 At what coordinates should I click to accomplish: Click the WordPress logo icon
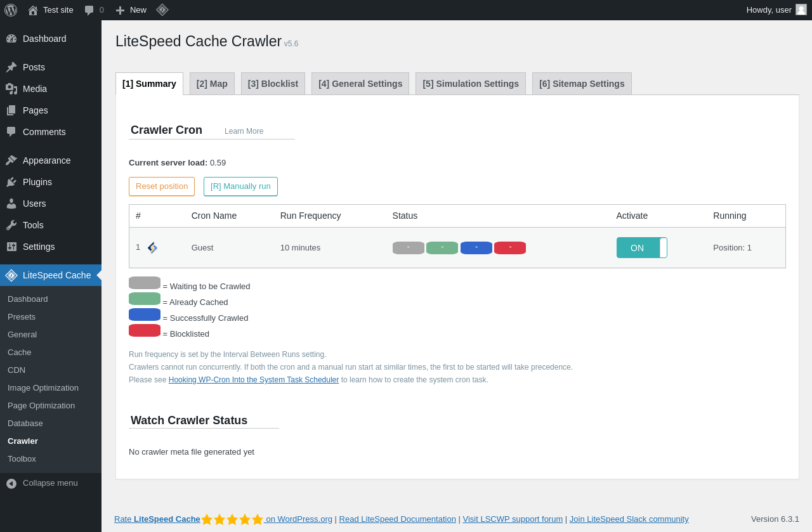11,10
